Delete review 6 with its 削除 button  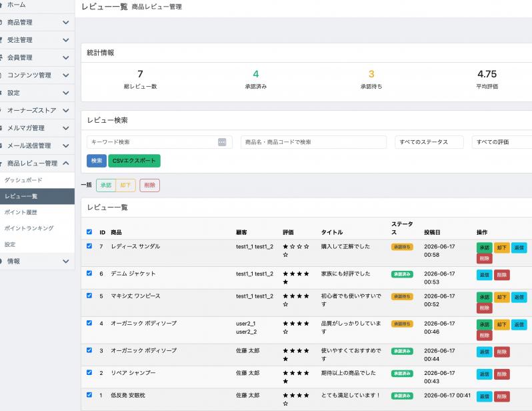point(502,275)
